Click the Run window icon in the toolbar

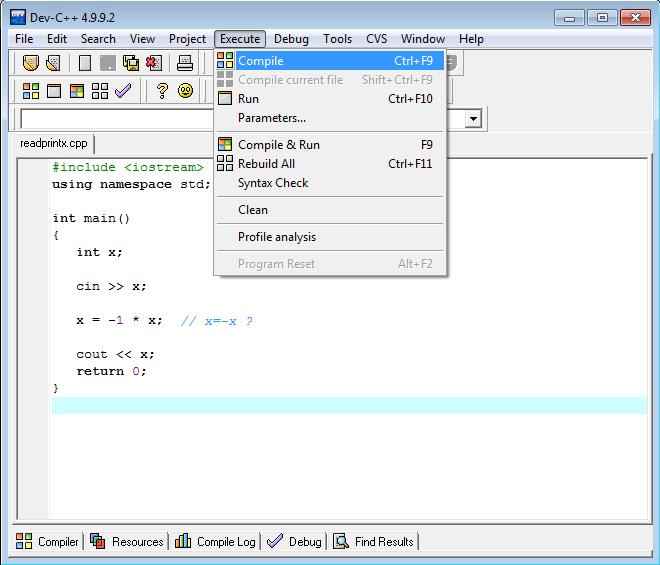(x=54, y=91)
